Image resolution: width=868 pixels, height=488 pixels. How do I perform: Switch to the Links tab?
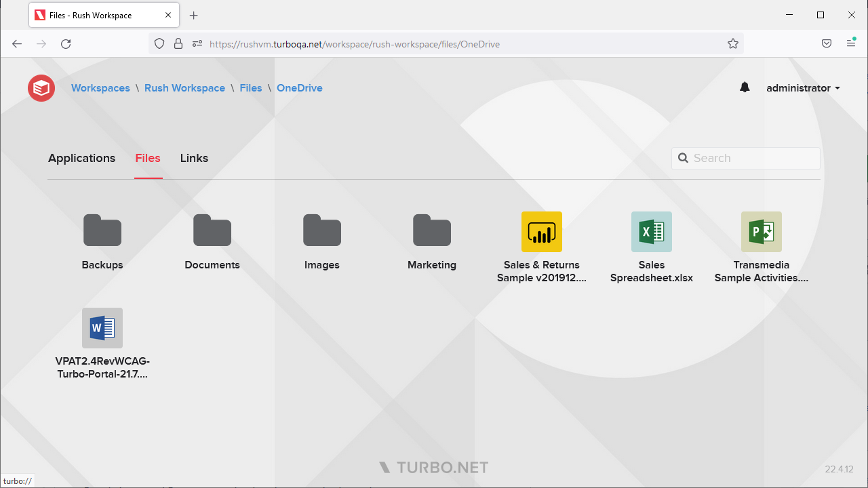point(194,158)
